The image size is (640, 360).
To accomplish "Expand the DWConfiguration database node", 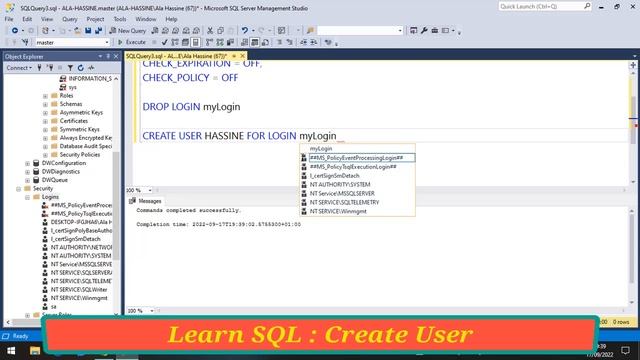I will [28, 163].
